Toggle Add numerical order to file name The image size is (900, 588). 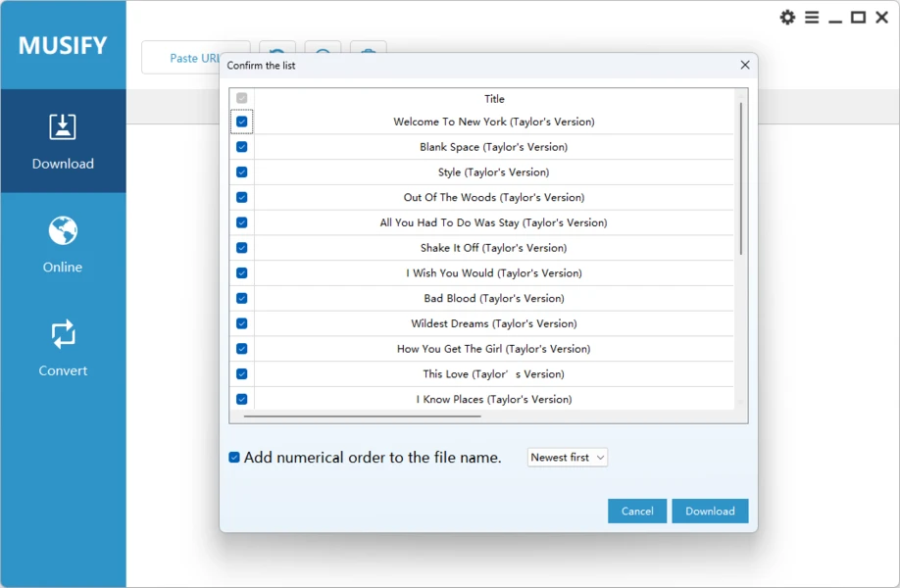click(x=234, y=458)
